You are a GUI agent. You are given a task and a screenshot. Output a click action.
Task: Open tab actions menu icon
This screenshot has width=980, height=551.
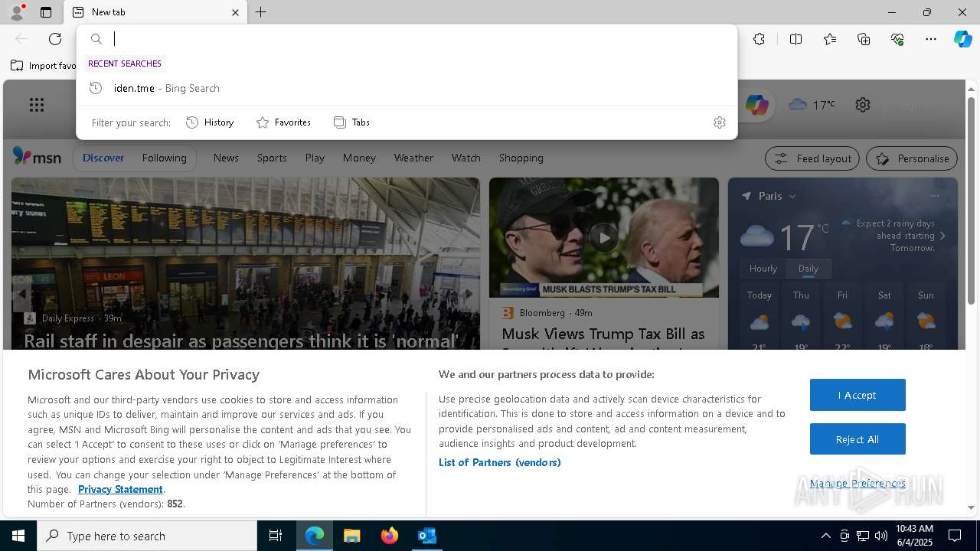coord(46,12)
